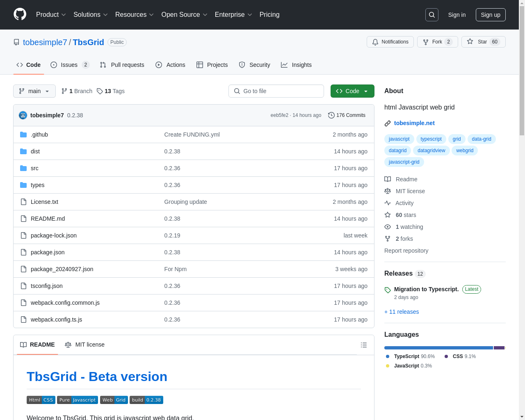Click the eeb5fe2 commit hash
525x420 pixels.
(279, 115)
